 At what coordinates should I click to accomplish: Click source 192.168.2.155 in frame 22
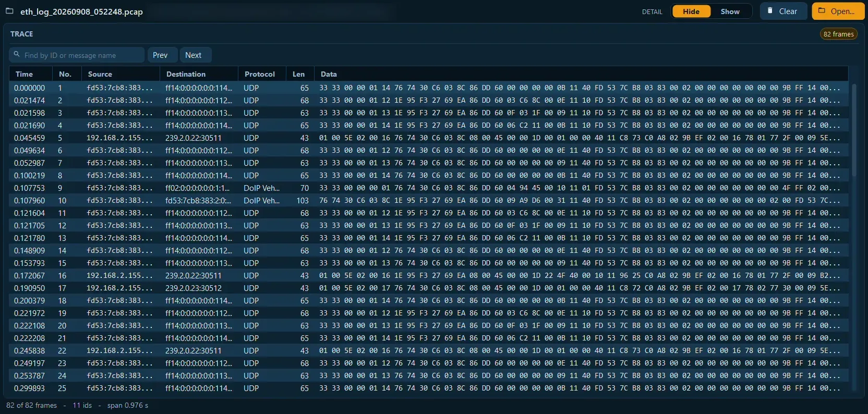coord(120,350)
